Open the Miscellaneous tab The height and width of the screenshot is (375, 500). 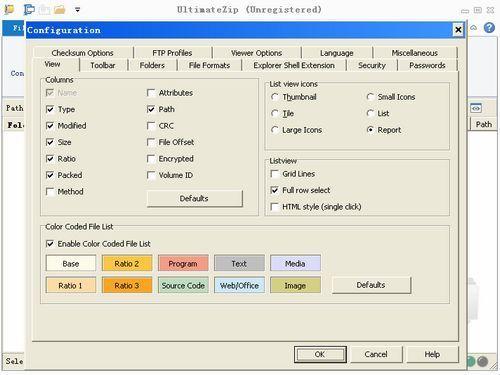pyautogui.click(x=415, y=53)
